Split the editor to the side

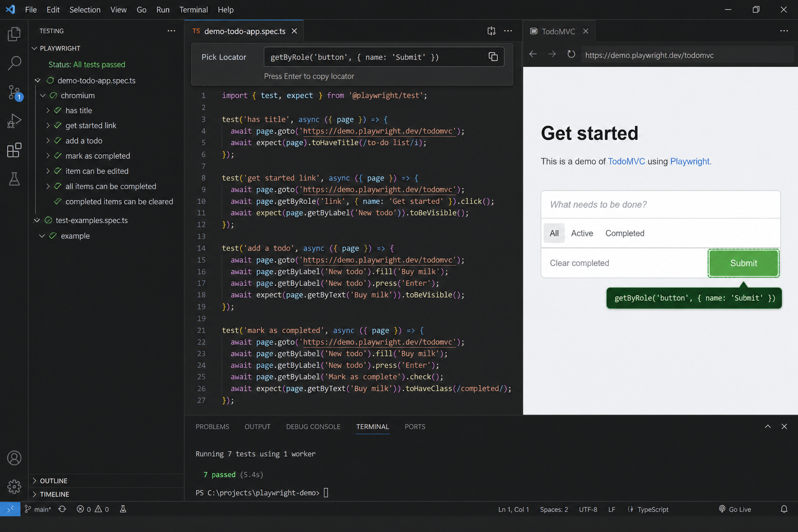pos(491,31)
